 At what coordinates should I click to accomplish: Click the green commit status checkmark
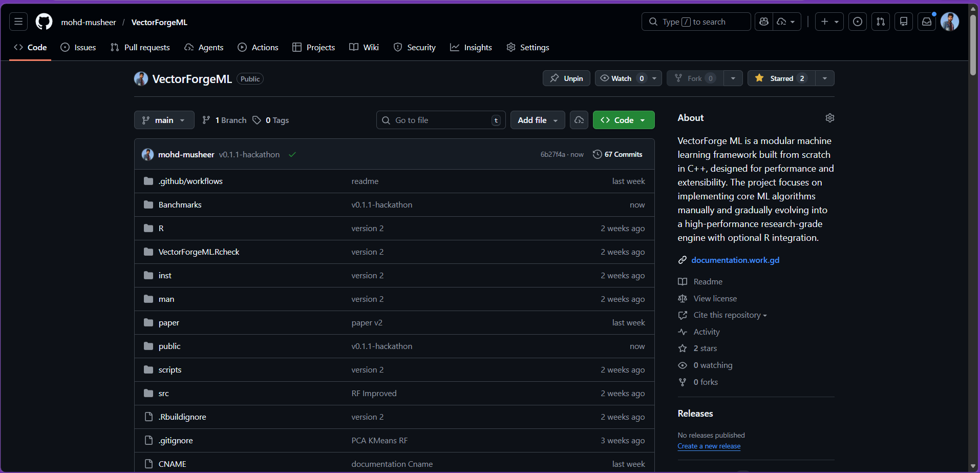pos(292,154)
